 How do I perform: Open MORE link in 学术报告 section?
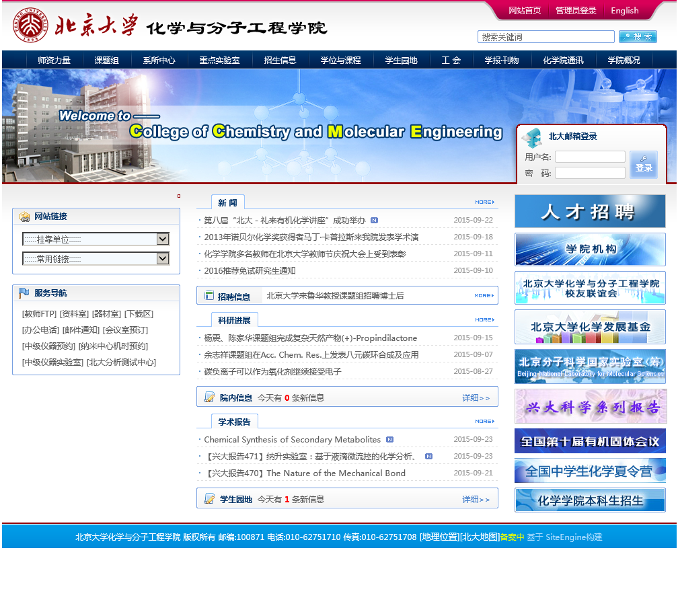(x=484, y=422)
